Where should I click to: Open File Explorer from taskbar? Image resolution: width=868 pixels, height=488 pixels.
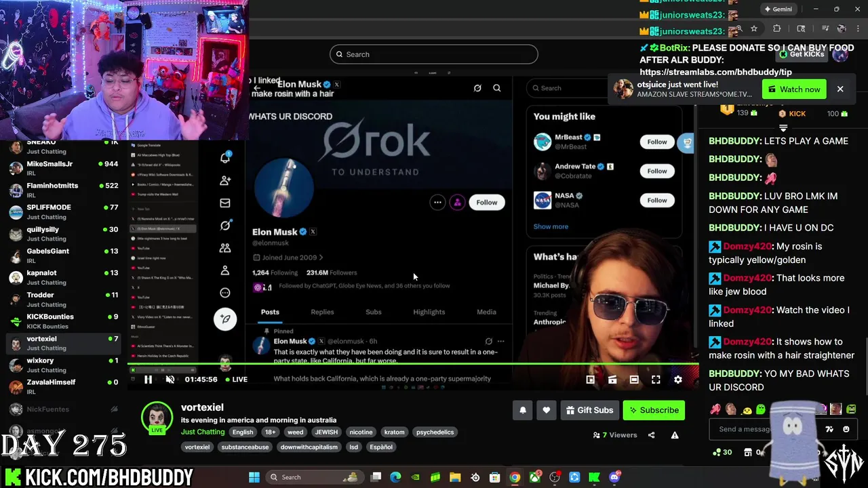[x=455, y=477]
